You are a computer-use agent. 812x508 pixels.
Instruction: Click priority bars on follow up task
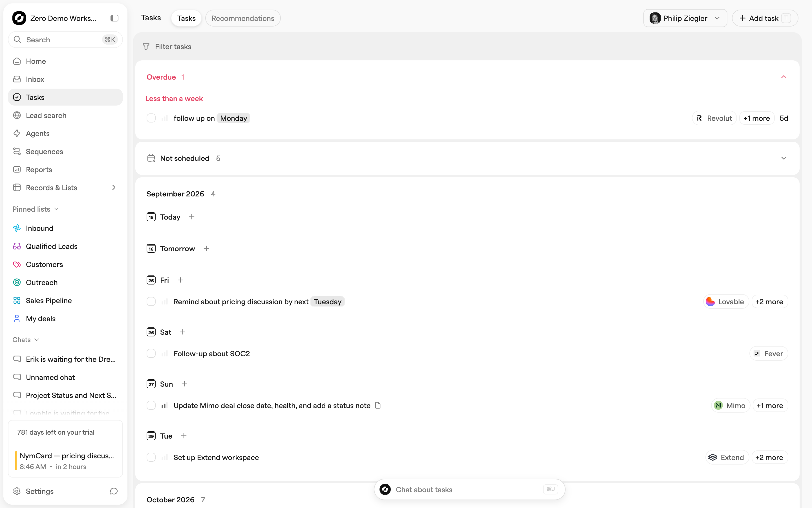tap(164, 118)
